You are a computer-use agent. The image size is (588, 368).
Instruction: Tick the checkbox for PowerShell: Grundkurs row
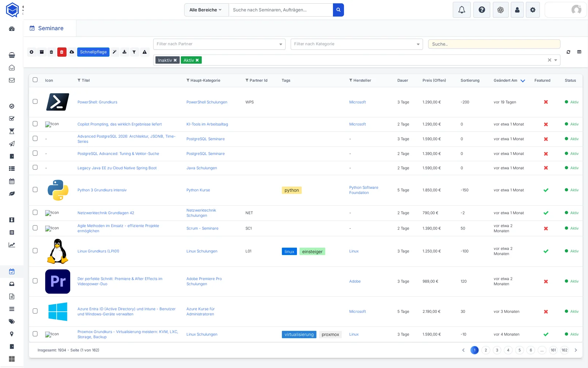(x=35, y=102)
